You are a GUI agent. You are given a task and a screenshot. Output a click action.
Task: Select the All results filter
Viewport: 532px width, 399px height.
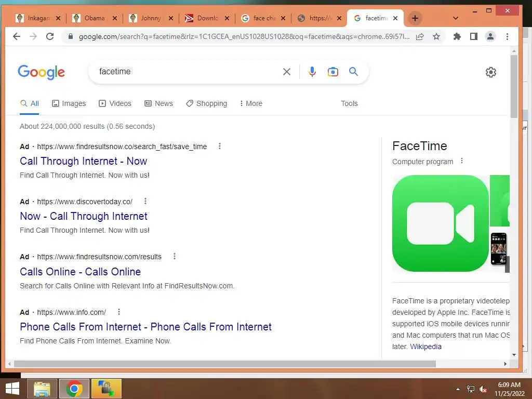pos(30,103)
